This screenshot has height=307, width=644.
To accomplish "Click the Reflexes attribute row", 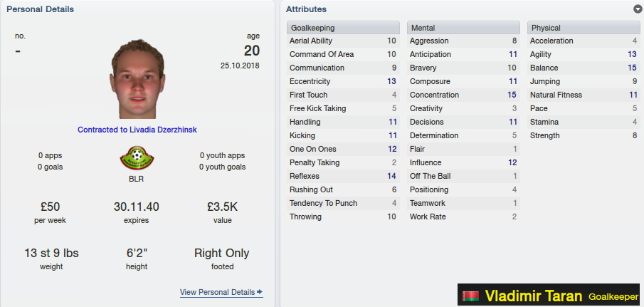I will (x=343, y=176).
